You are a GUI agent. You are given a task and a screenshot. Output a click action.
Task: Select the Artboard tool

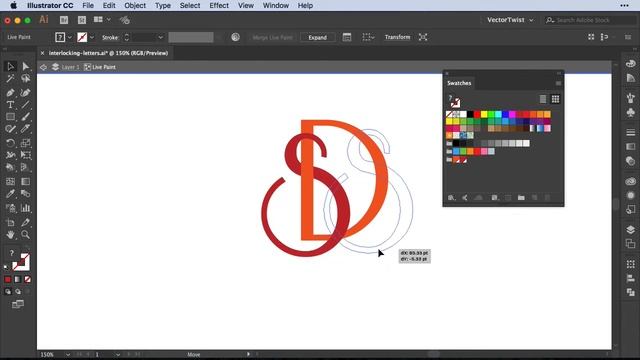click(x=10, y=222)
